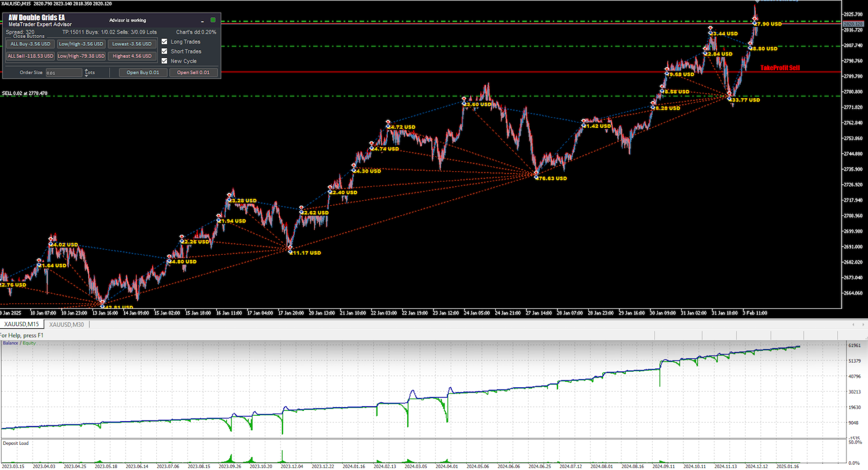Click the 4.02 USD trade label
868x470 pixels.
(66, 245)
